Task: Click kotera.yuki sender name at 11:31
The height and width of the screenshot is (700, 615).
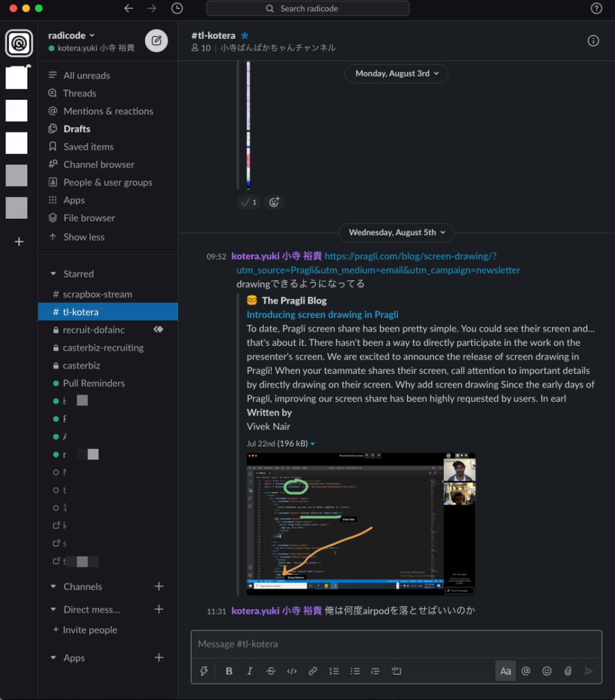Action: [276, 610]
